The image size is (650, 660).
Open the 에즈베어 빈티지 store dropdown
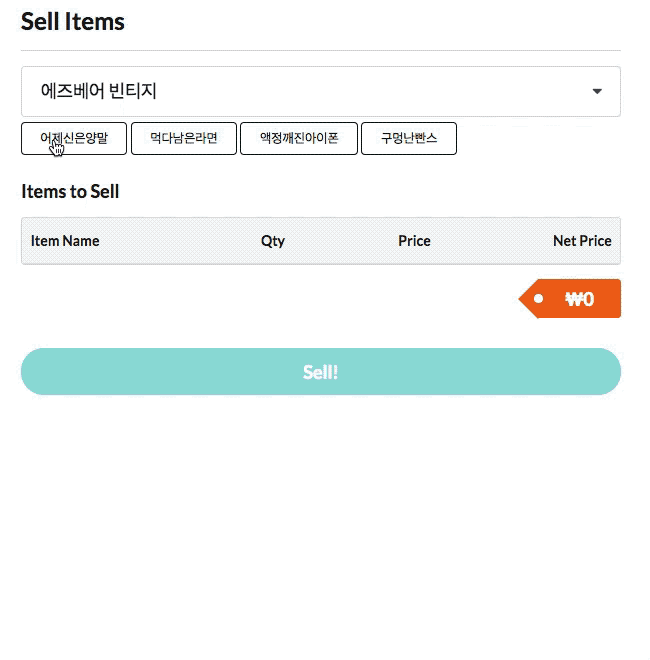320,92
